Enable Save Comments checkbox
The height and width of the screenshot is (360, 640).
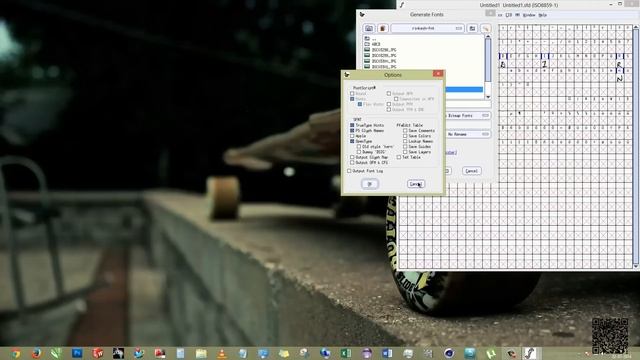405,131
